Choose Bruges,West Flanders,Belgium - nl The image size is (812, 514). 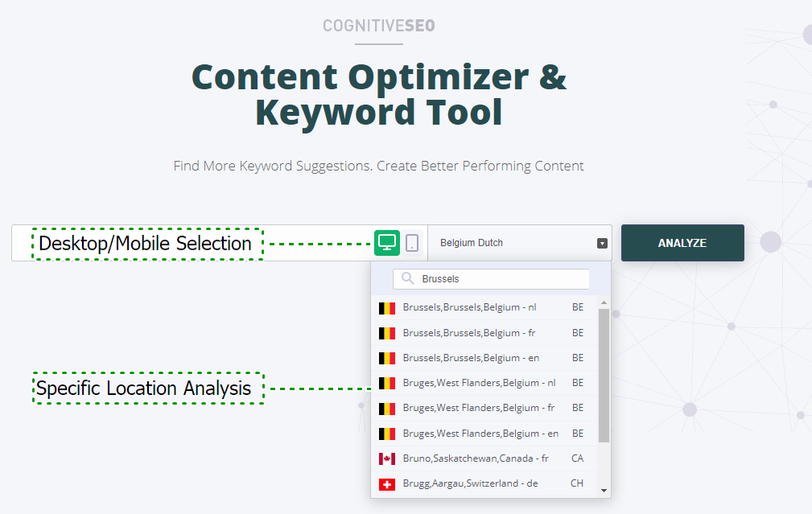(484, 383)
